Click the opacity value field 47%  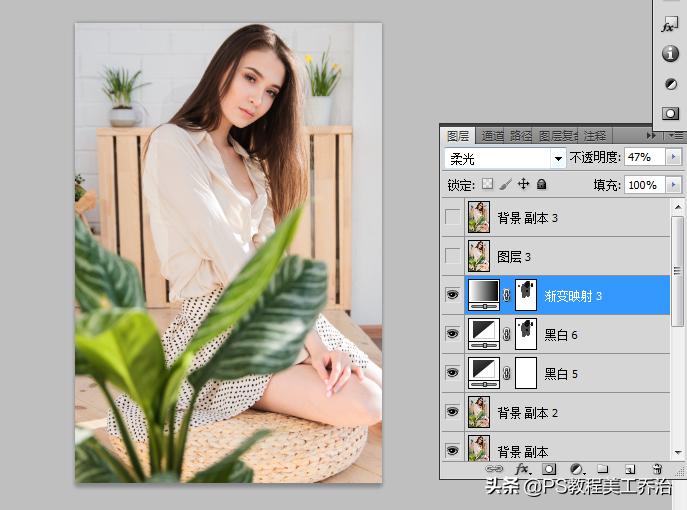645,157
